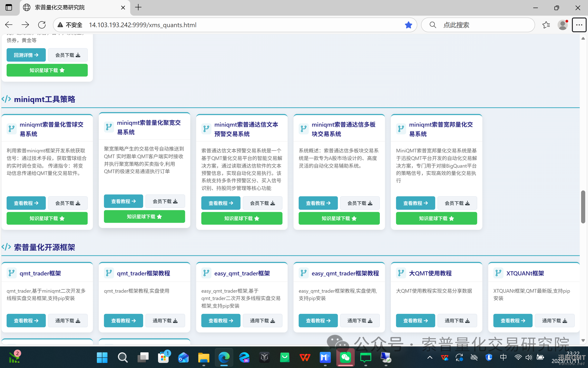Viewport: 588px width, 368px height.
Task: Click the vertical tabs icon top-left
Action: point(9,7)
